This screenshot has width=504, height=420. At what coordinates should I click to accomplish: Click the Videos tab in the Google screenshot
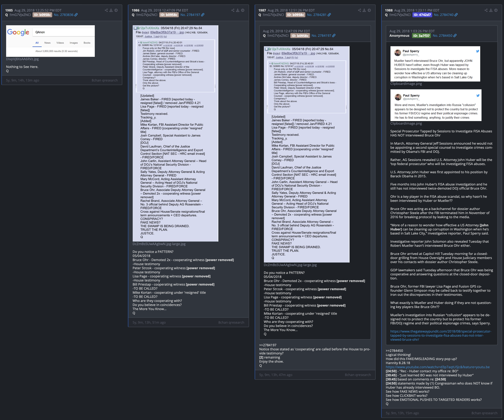coord(60,43)
